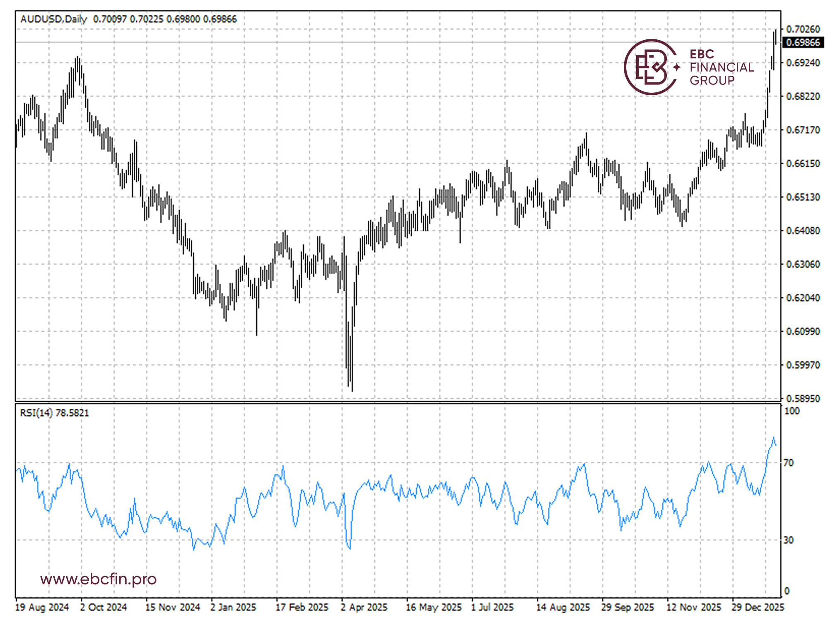Click the EBC circular logo icon
The height and width of the screenshot is (627, 840).
point(650,67)
